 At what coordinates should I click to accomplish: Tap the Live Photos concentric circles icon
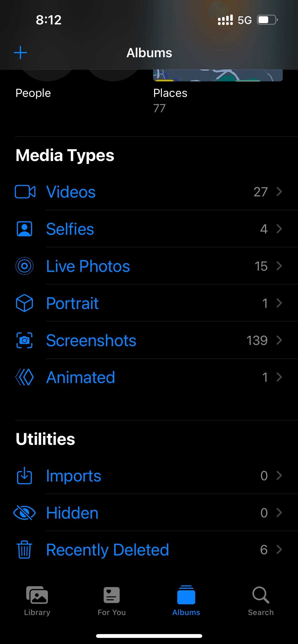click(24, 266)
